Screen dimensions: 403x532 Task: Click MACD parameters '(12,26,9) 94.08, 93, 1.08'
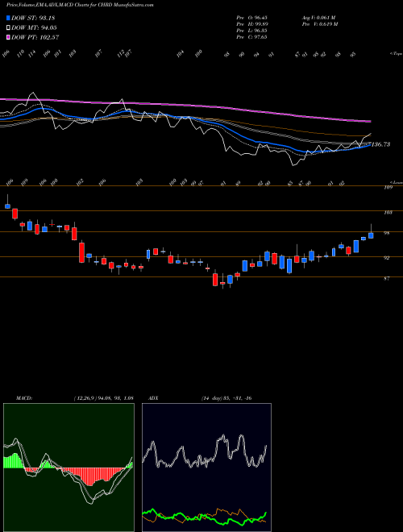pyautogui.click(x=103, y=398)
